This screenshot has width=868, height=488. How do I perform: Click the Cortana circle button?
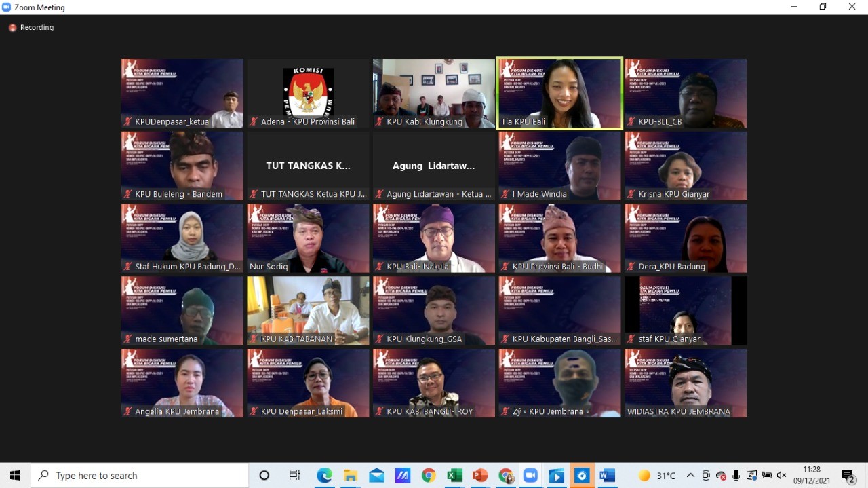tap(264, 476)
